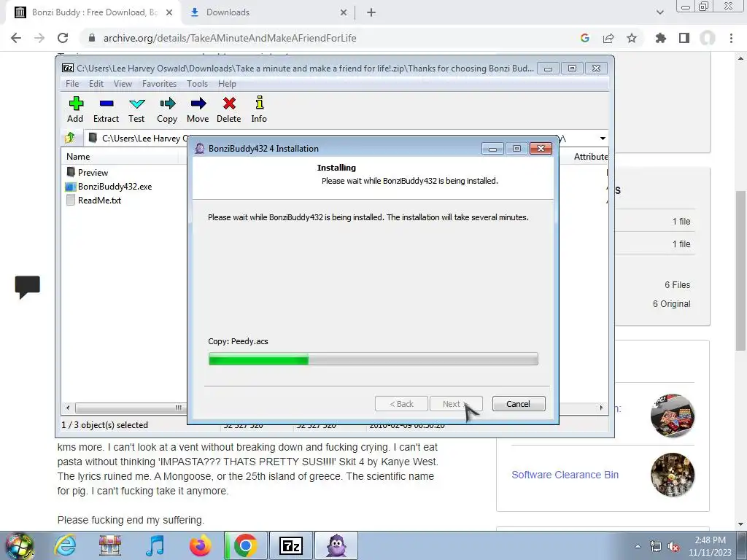The height and width of the screenshot is (560, 747).
Task: Switch to 7-Zip on the taskbar
Action: pos(291,545)
